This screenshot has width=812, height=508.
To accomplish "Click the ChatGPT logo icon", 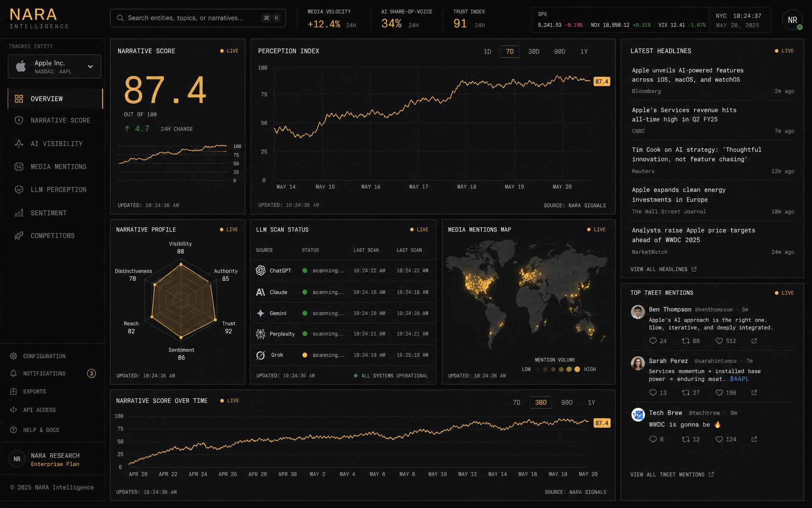I will 261,271.
